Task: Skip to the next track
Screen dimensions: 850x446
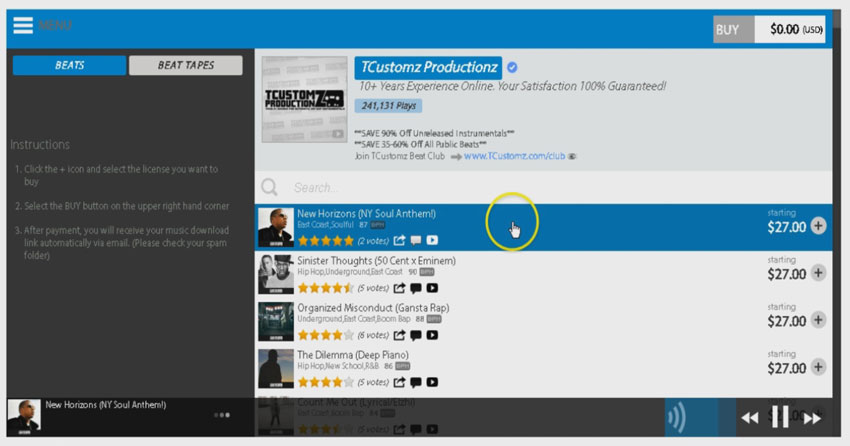Action: (x=812, y=418)
